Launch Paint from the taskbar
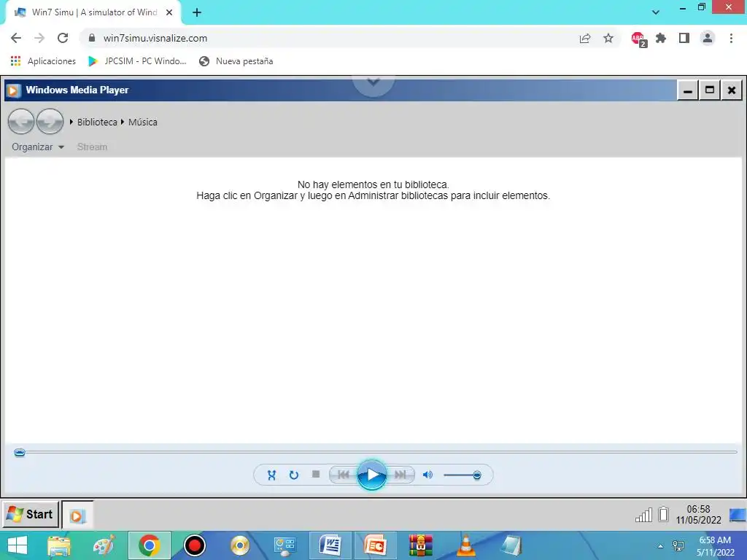Image resolution: width=747 pixels, height=560 pixels. [104, 545]
